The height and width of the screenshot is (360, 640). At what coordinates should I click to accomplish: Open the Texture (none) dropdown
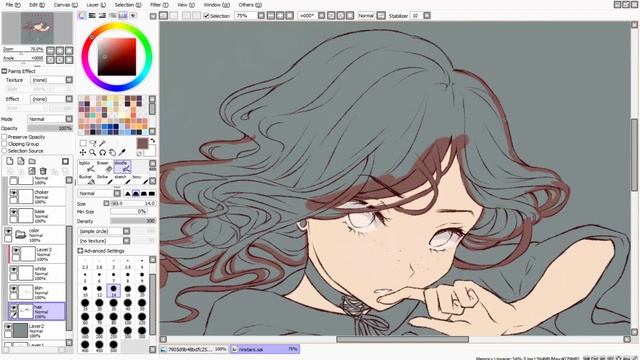pyautogui.click(x=51, y=80)
